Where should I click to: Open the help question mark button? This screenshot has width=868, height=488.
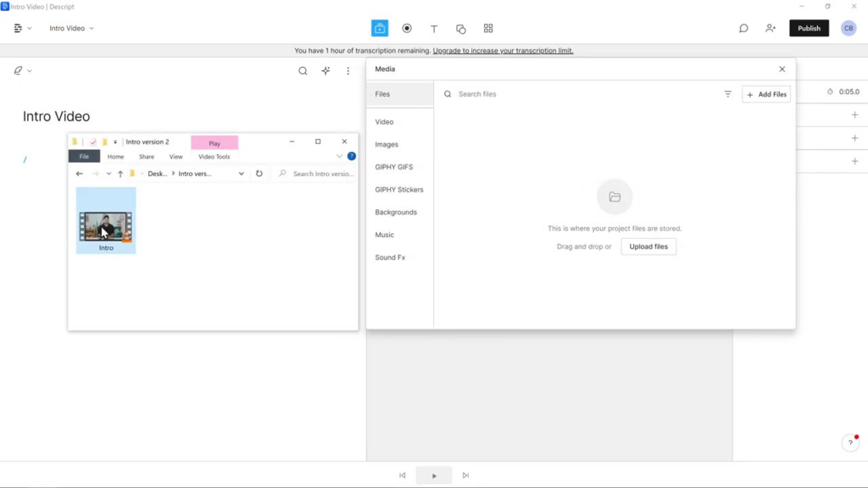coord(850,442)
